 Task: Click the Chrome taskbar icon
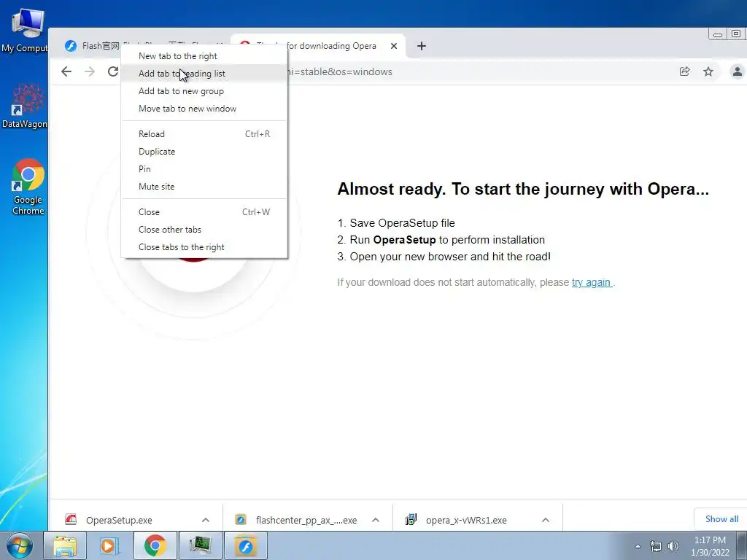pos(155,545)
